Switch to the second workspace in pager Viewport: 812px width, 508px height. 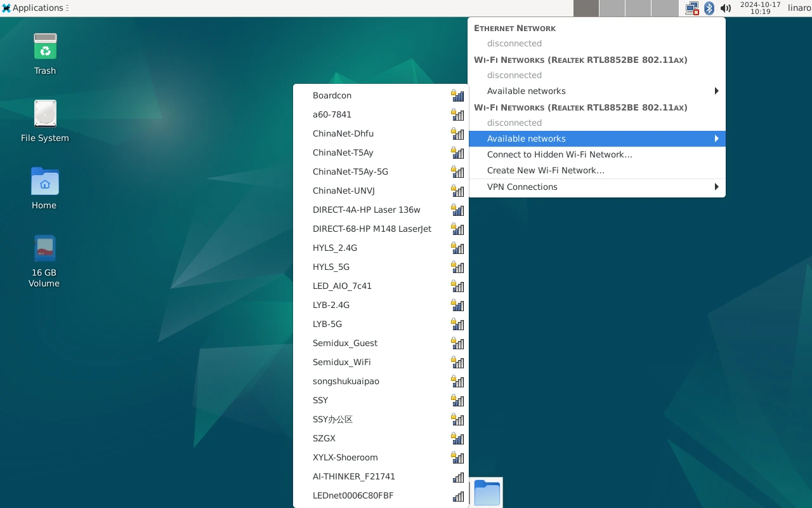612,8
